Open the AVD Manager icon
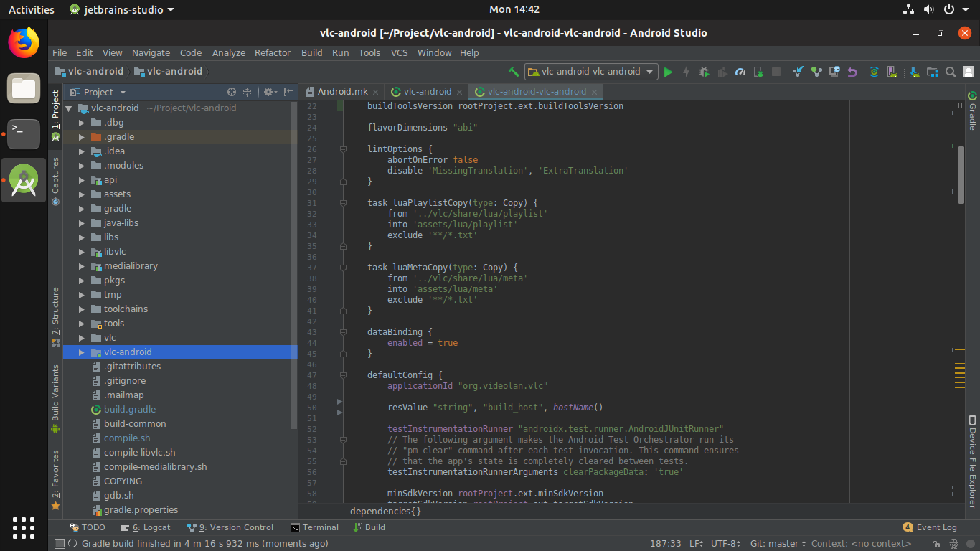This screenshot has height=551, width=980. [x=892, y=72]
